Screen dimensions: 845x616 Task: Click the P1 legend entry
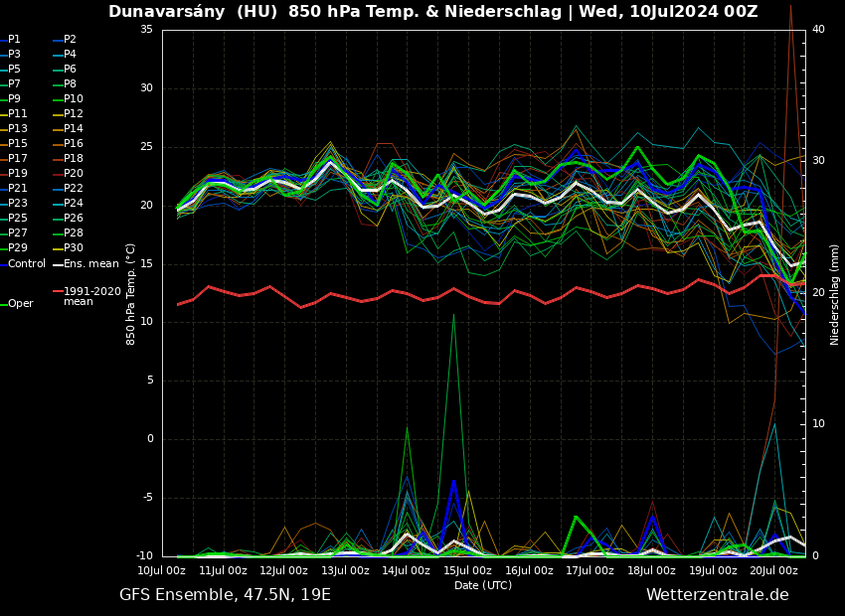[x=14, y=40]
